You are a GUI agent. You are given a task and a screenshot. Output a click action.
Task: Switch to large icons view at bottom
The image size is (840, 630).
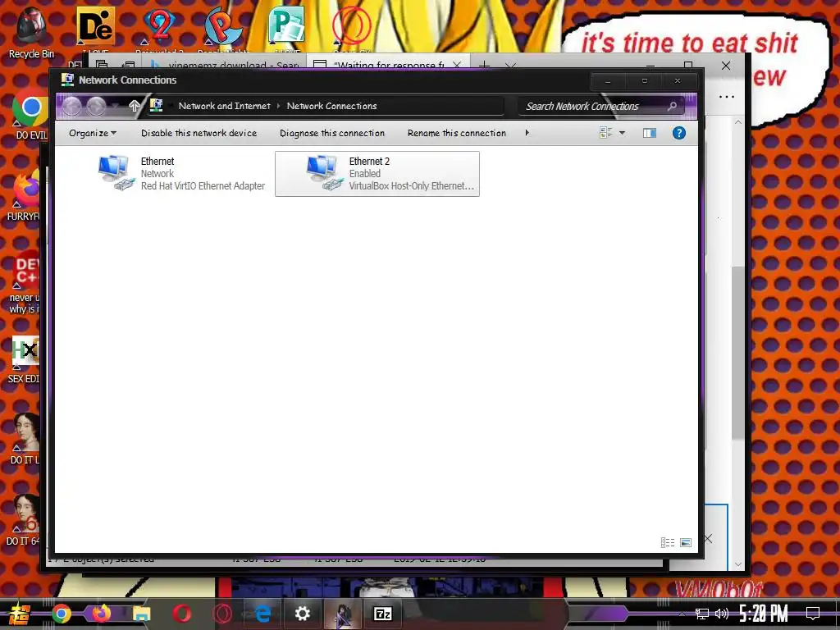tap(686, 543)
